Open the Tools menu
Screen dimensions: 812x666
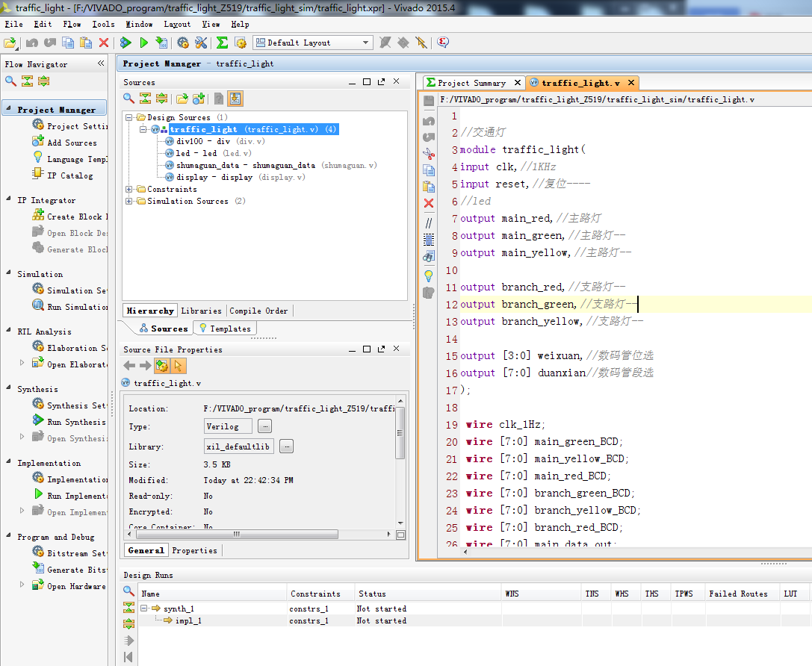click(104, 25)
